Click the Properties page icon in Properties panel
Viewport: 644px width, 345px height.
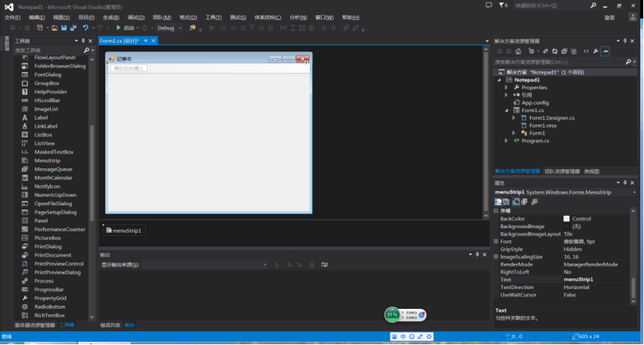pos(516,202)
